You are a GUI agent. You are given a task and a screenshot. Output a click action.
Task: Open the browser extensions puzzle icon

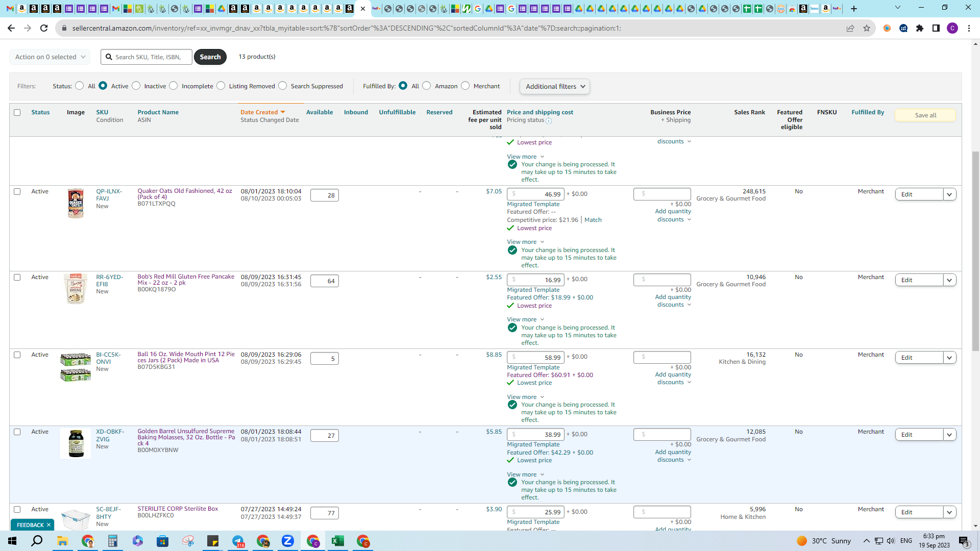pyautogui.click(x=920, y=28)
